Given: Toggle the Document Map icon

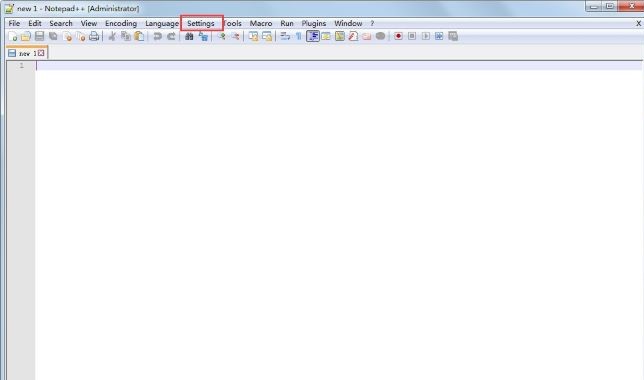Looking at the screenshot, I should [340, 36].
